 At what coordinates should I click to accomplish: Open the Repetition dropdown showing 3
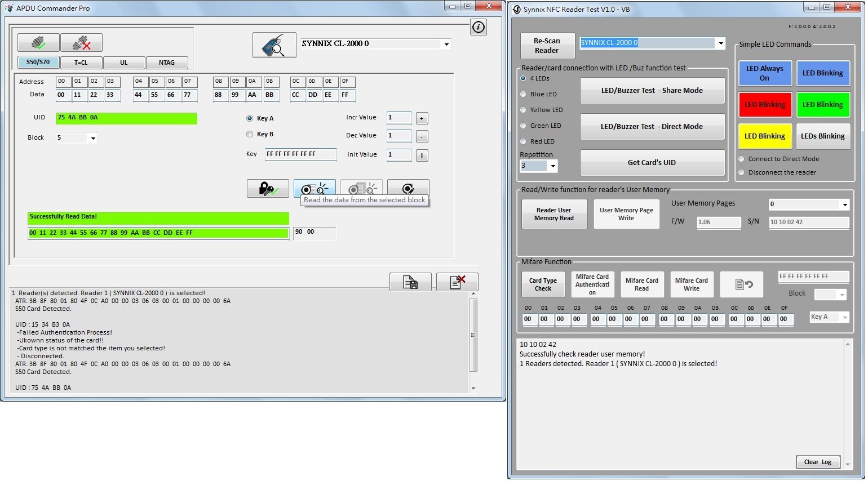(553, 166)
